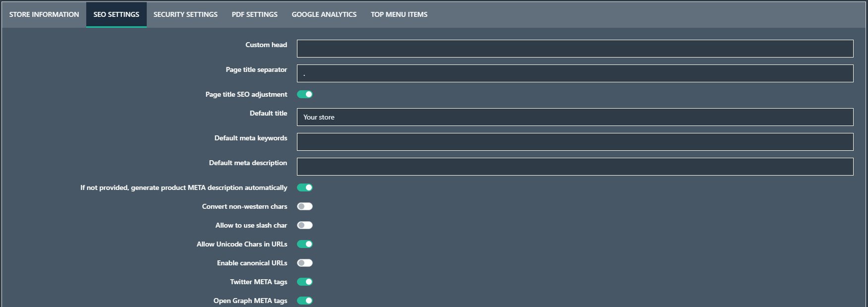Focus the Default meta description field
This screenshot has height=307, width=868.
click(575, 167)
